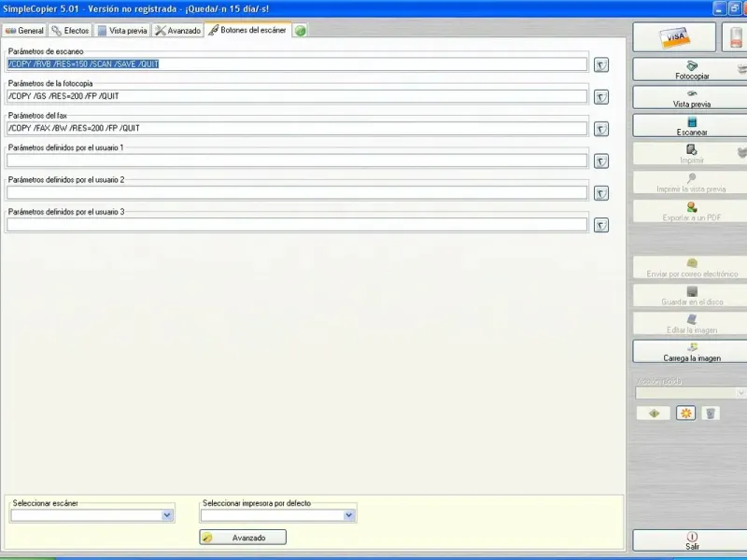Click Imprimir la vista previa button
This screenshot has height=560, width=747.
tap(692, 183)
